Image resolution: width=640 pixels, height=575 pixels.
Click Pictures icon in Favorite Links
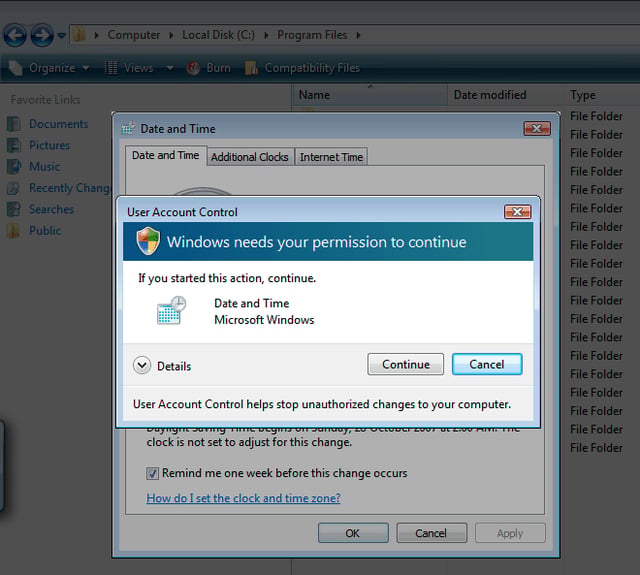[x=14, y=145]
